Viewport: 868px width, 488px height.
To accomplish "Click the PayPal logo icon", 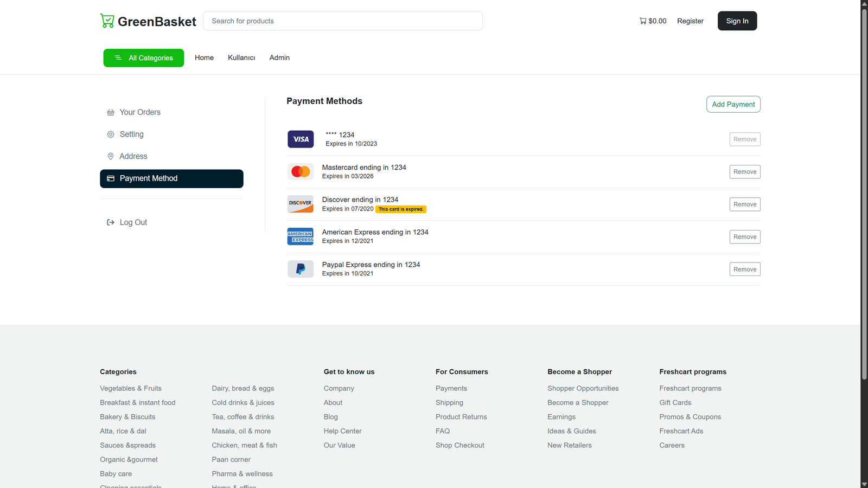I will 301,269.
